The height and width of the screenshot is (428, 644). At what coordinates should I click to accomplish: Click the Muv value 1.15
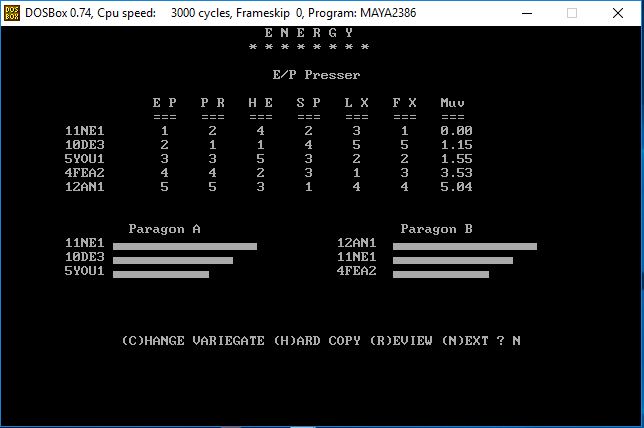coord(456,145)
